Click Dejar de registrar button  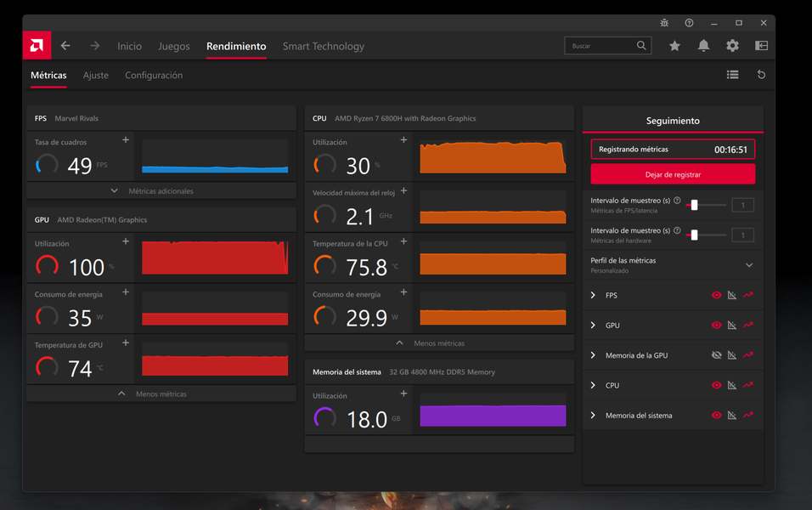(673, 174)
